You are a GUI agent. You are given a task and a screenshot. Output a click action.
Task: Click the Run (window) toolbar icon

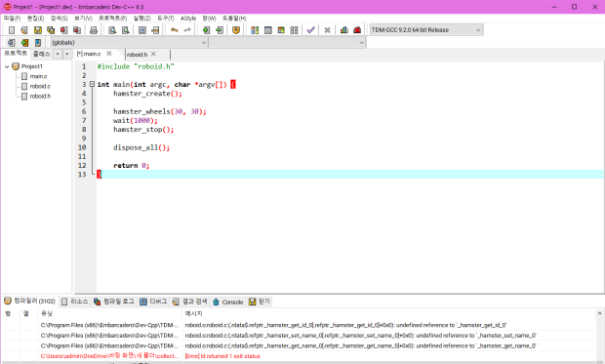tap(267, 29)
